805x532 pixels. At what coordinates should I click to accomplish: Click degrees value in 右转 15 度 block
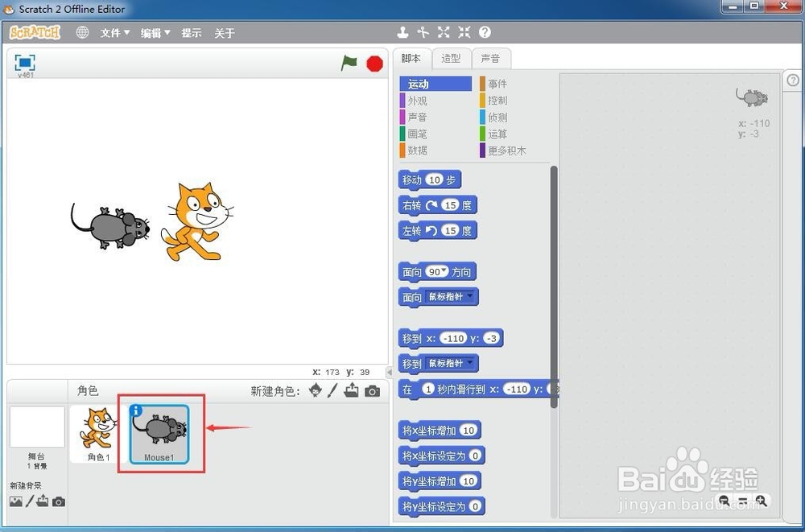pyautogui.click(x=450, y=205)
